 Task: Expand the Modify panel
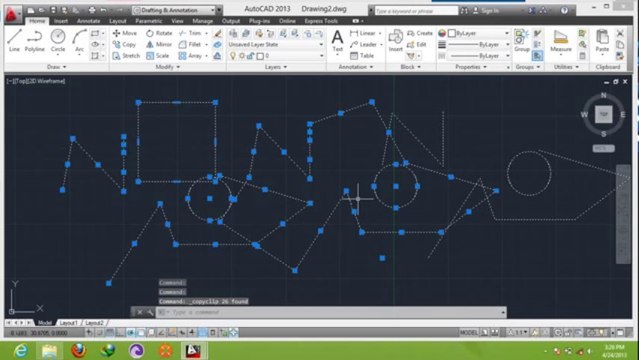pyautogui.click(x=167, y=67)
